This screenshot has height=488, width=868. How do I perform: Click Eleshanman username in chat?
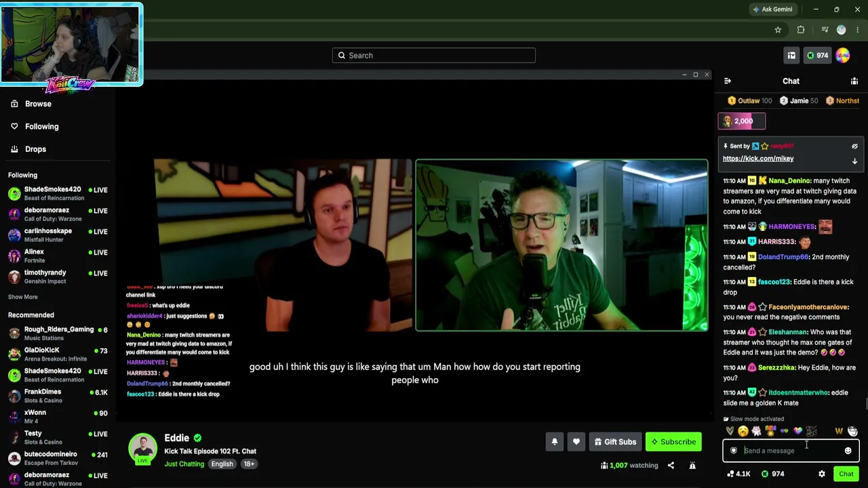point(787,333)
